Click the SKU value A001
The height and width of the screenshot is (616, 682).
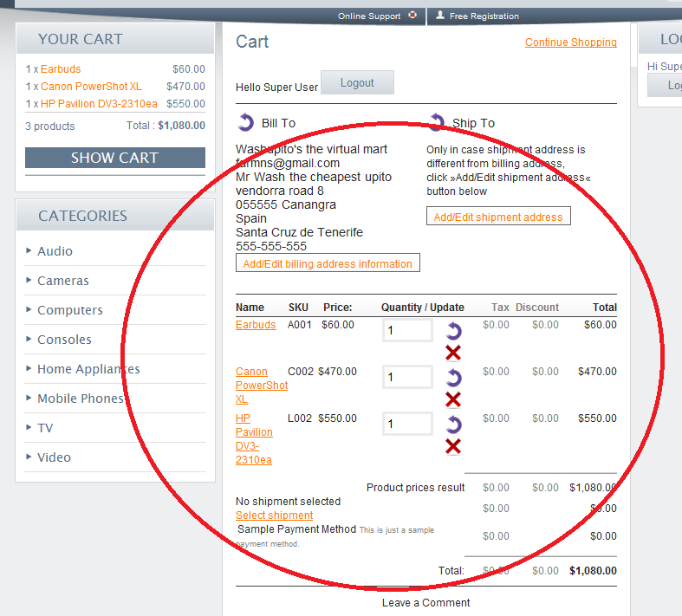pyautogui.click(x=300, y=325)
